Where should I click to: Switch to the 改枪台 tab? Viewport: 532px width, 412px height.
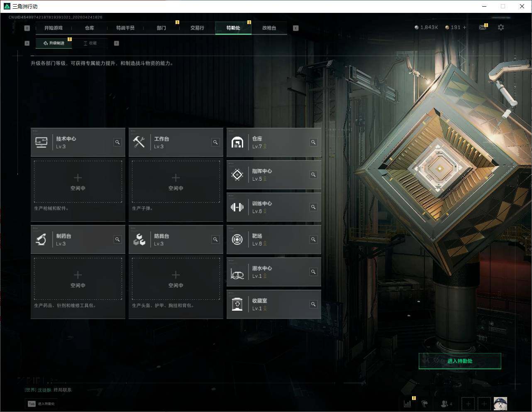tap(269, 28)
